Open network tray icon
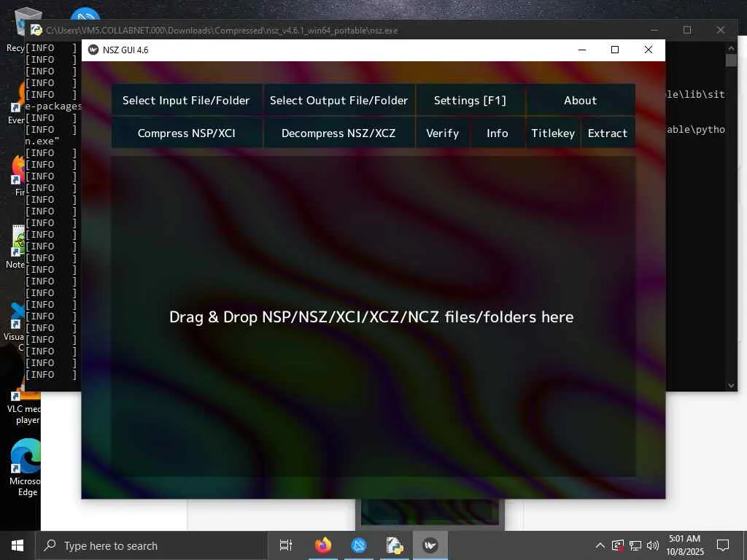The height and width of the screenshot is (560, 747). [x=635, y=545]
